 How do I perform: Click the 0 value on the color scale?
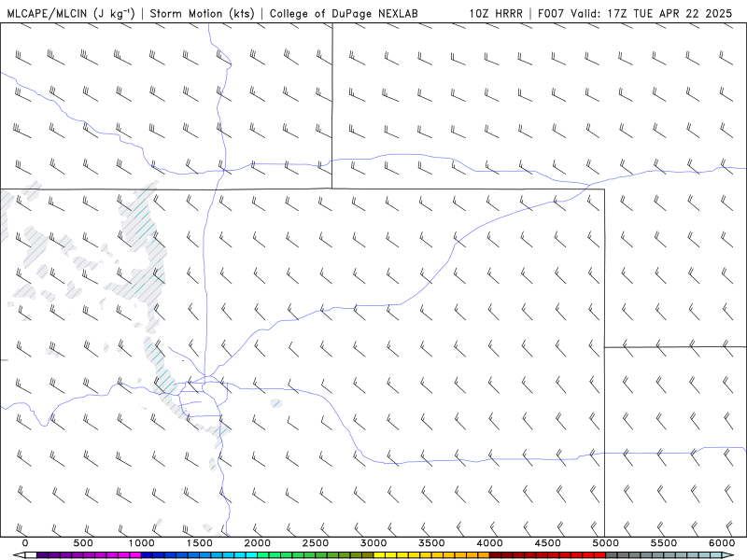pyautogui.click(x=25, y=543)
